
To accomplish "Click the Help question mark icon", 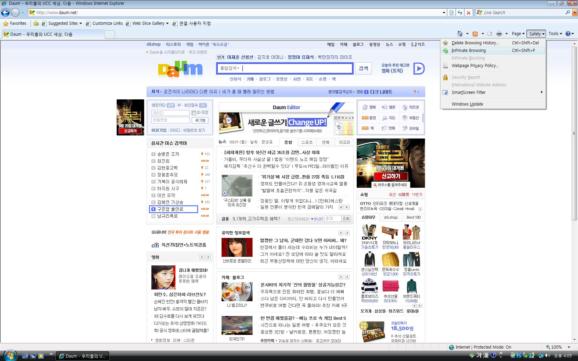I will coord(568,34).
